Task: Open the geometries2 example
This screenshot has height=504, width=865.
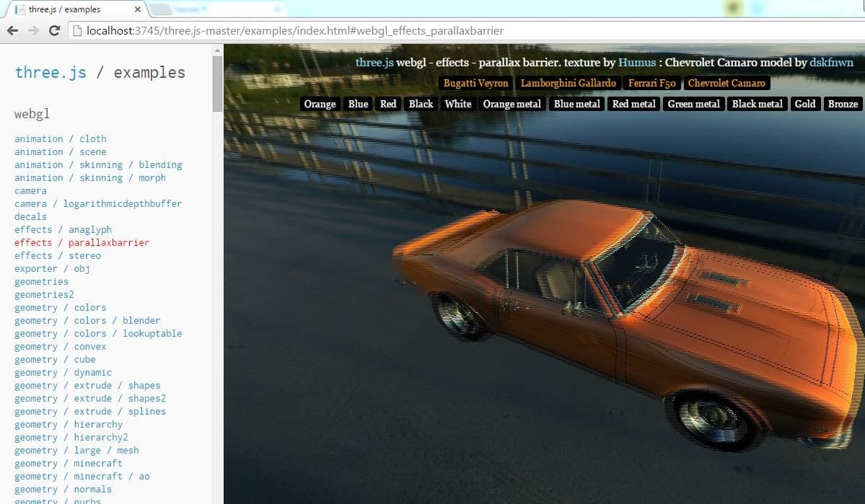Action: point(44,294)
